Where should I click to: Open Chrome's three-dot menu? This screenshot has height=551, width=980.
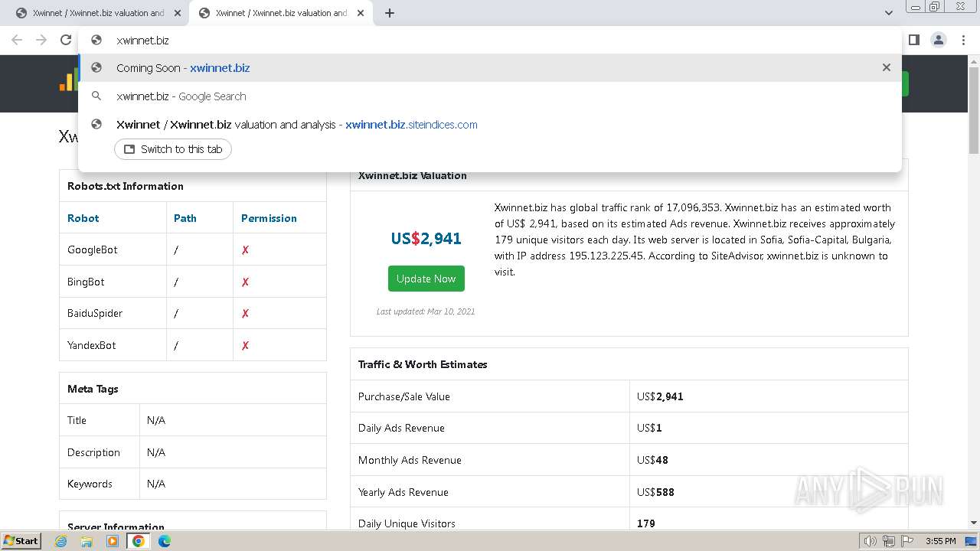point(963,40)
